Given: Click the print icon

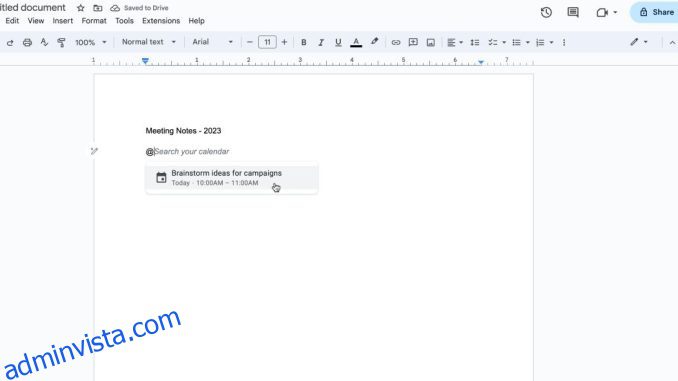Looking at the screenshot, I should (x=27, y=42).
